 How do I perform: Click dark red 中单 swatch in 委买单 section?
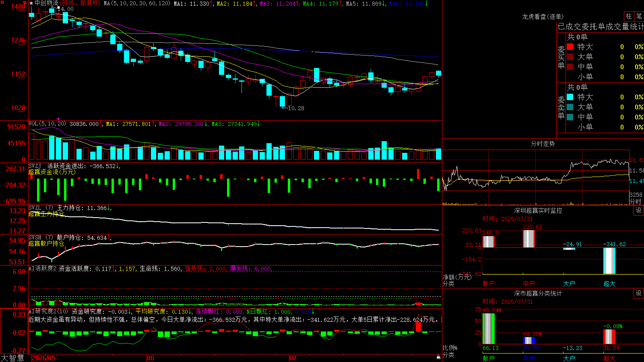pos(570,67)
